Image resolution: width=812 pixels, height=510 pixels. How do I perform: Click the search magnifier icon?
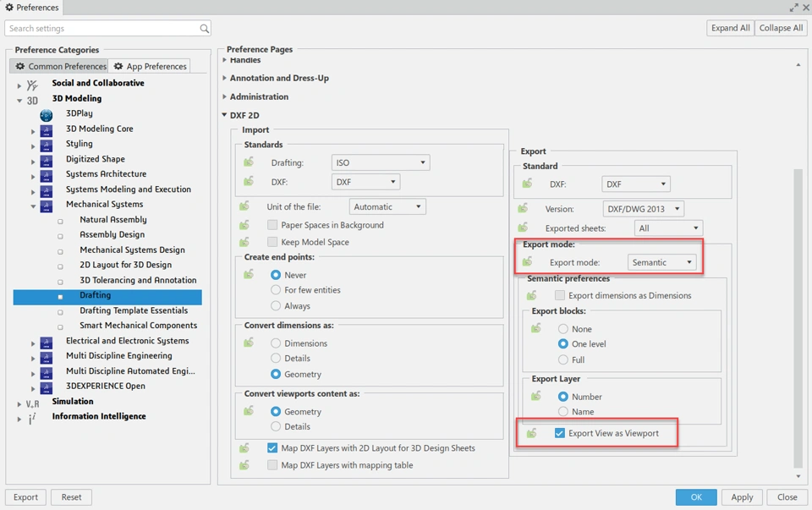205,29
